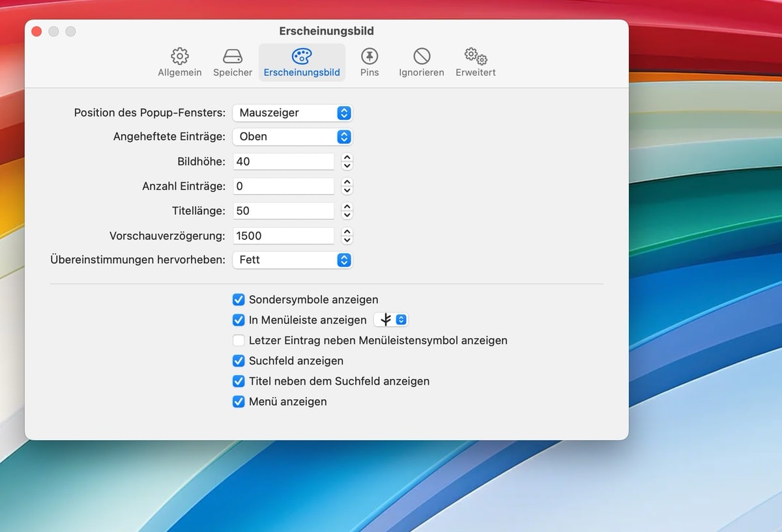Screen dimensions: 782x532
Task: Click inside the Anzahl Einträge input field
Action: pos(283,186)
